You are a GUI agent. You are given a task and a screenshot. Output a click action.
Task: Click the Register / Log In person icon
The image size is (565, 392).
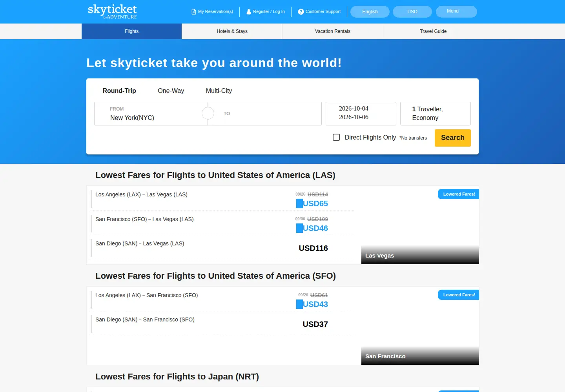click(x=248, y=12)
